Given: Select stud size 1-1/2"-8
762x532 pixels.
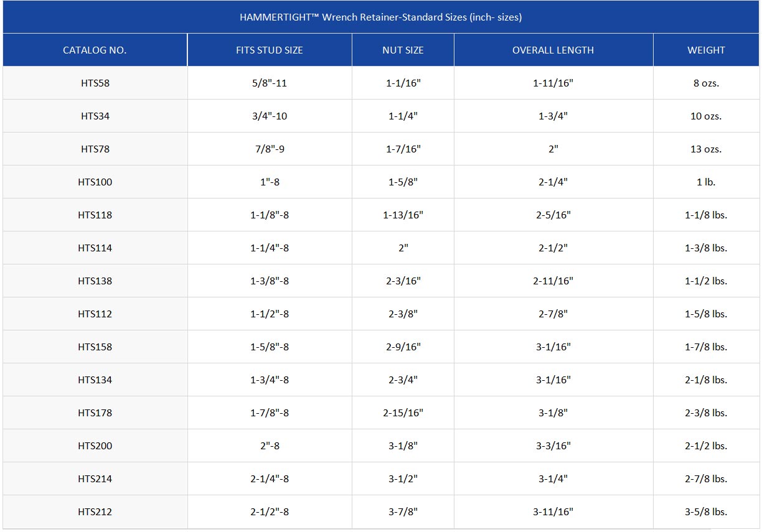Looking at the screenshot, I should [270, 314].
